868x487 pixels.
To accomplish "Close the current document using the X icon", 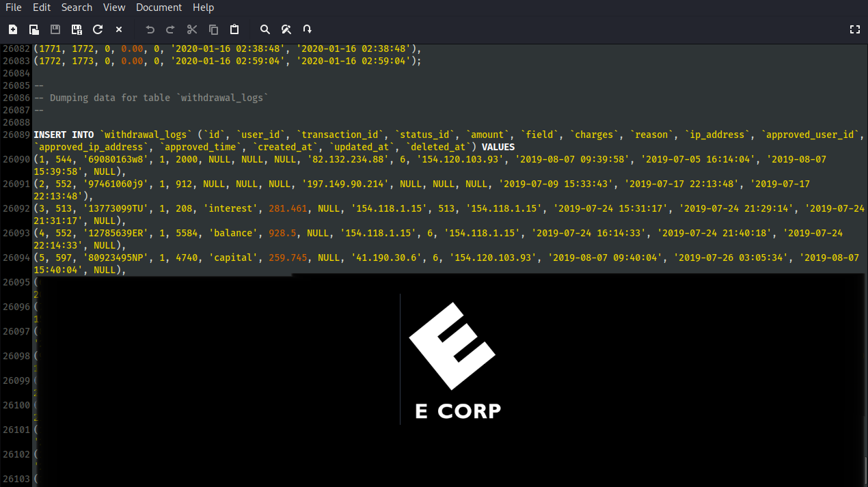I will [119, 29].
